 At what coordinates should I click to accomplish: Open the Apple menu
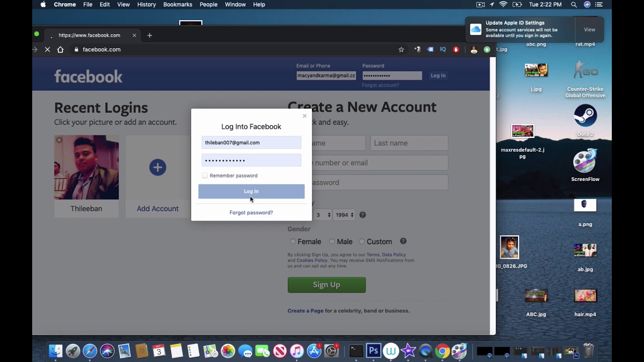tap(43, 5)
